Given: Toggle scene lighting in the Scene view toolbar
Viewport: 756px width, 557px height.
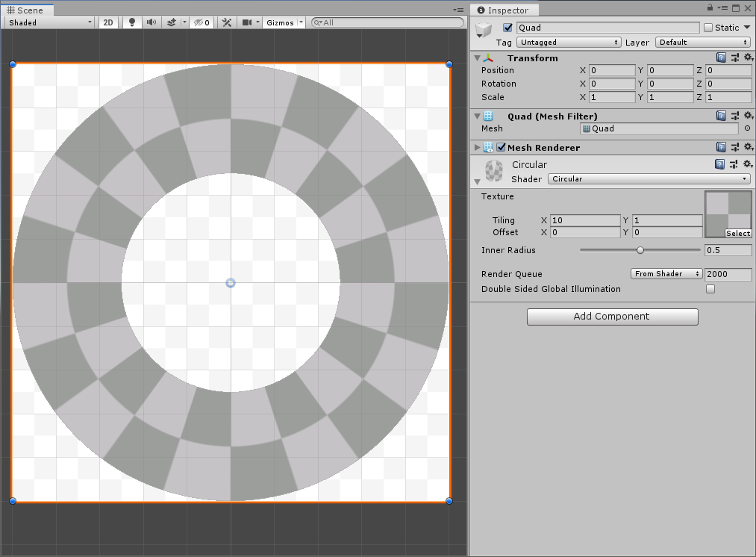Looking at the screenshot, I should pos(131,22).
